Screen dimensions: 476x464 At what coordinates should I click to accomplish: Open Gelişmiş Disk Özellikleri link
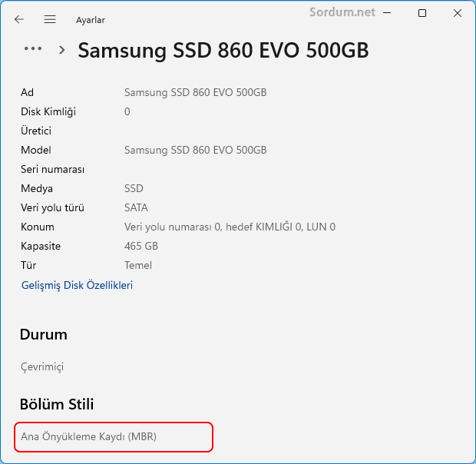77,285
